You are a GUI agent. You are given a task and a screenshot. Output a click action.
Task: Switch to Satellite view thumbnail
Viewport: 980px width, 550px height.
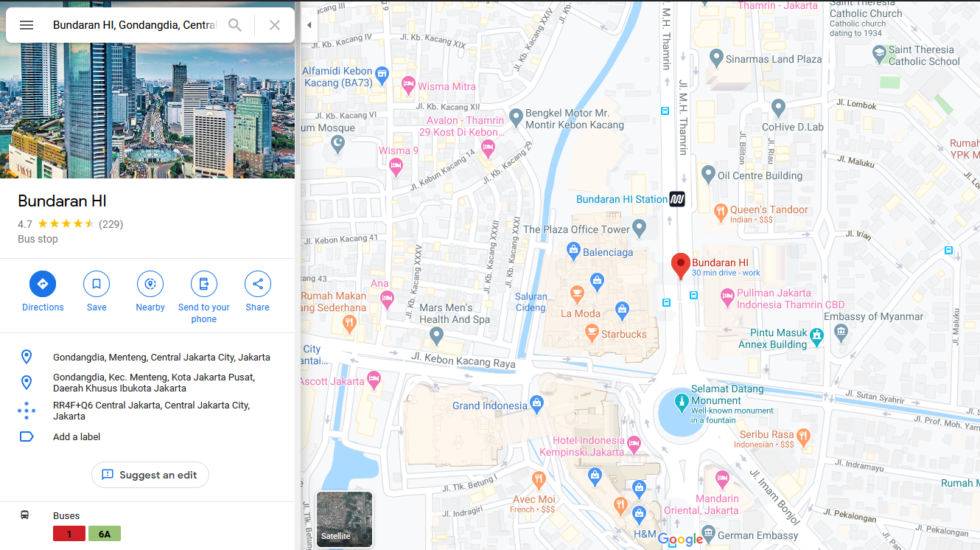[x=344, y=519]
